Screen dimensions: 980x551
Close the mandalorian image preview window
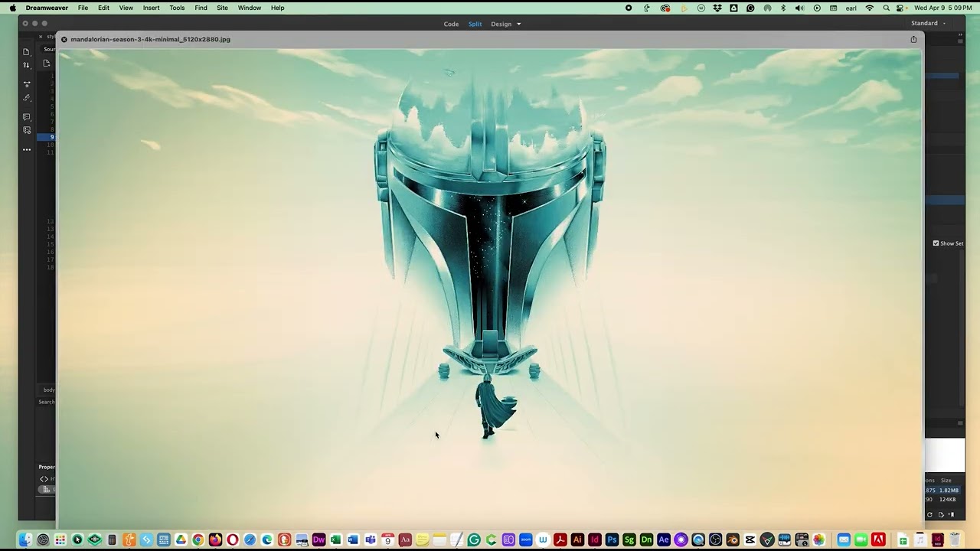pos(64,39)
